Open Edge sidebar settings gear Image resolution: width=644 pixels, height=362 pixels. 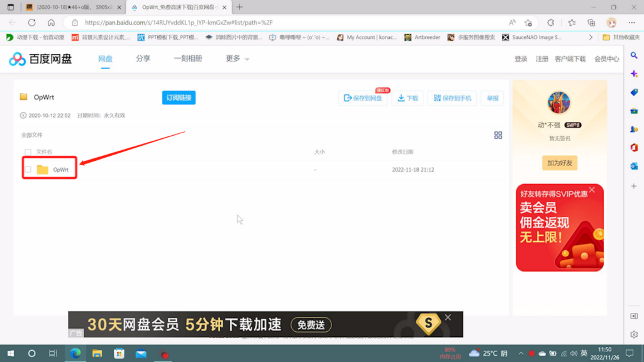[634, 334]
